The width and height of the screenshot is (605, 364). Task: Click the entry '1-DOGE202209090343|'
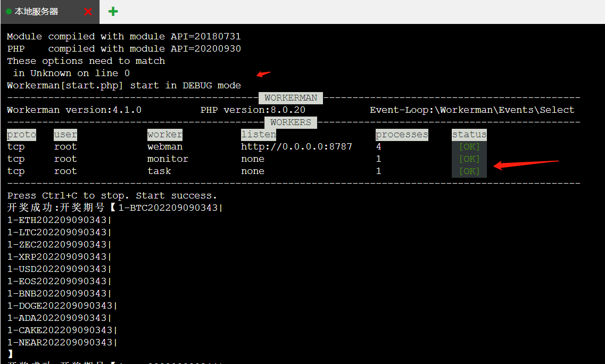coord(62,306)
